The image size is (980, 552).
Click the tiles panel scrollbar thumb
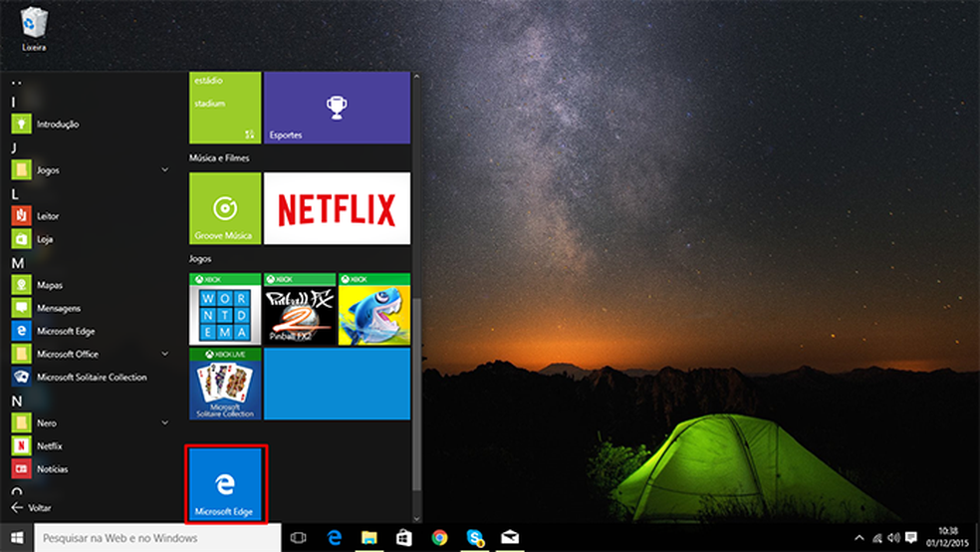click(416, 394)
